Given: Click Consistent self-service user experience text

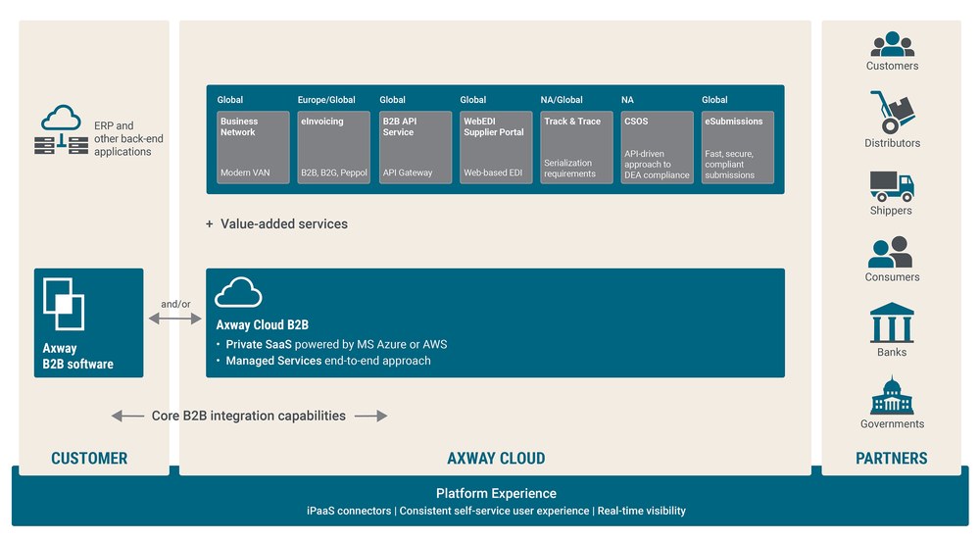Looking at the screenshot, I should coord(494,511).
